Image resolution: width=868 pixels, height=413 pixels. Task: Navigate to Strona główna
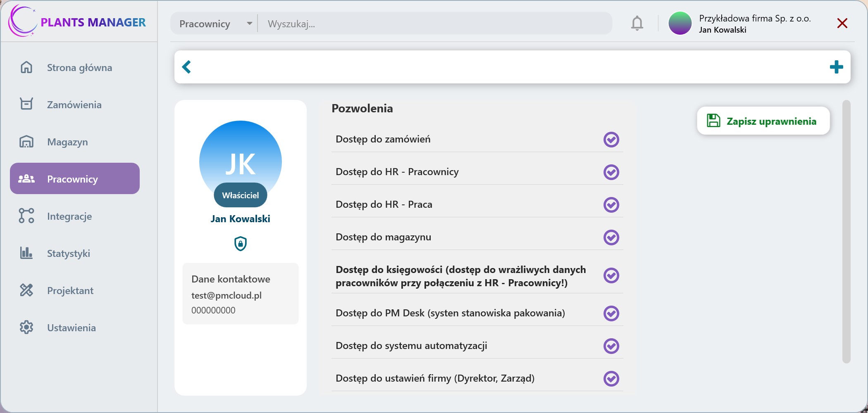(x=79, y=67)
